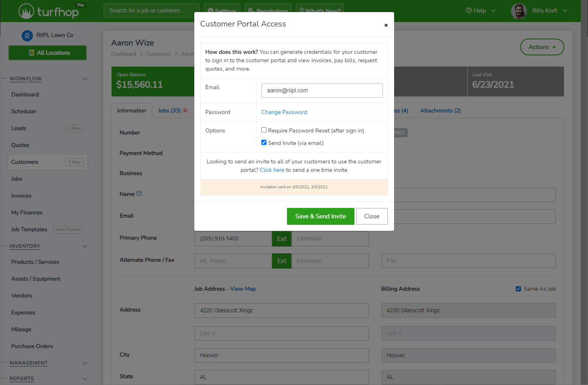
Task: Collapse the WORKFLOW section
Action: click(x=85, y=79)
